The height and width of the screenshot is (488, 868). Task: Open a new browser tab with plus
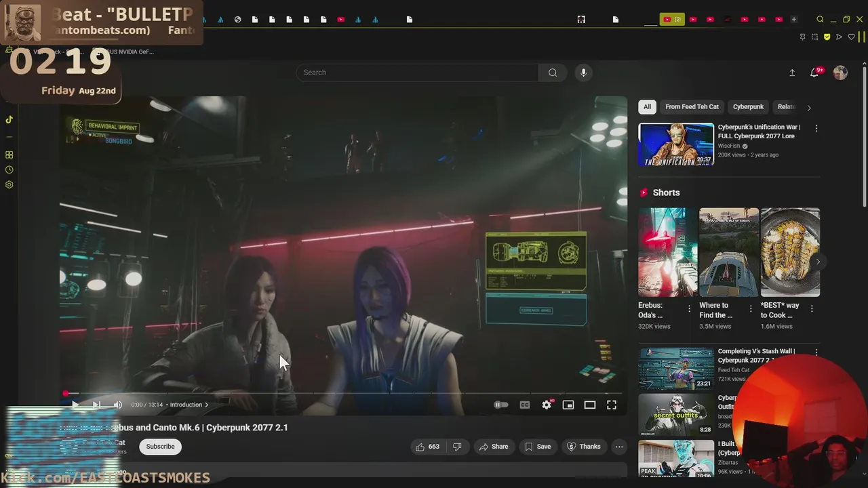[794, 20]
